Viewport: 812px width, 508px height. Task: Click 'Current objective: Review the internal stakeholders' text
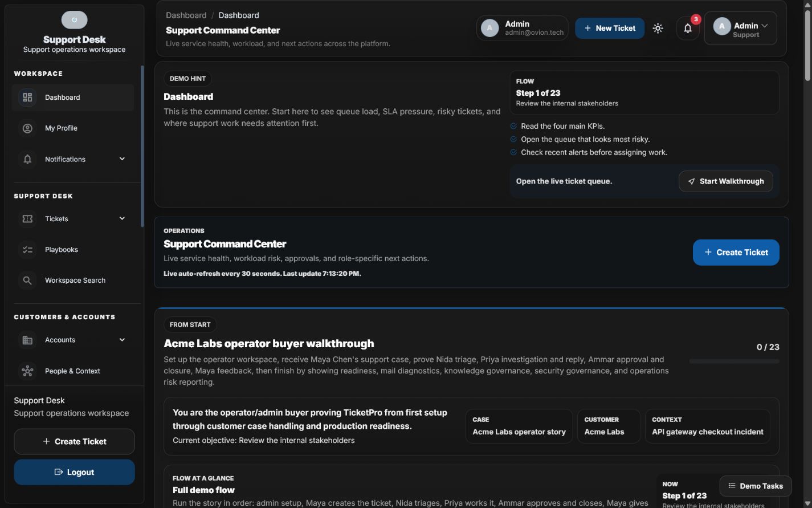coord(264,441)
